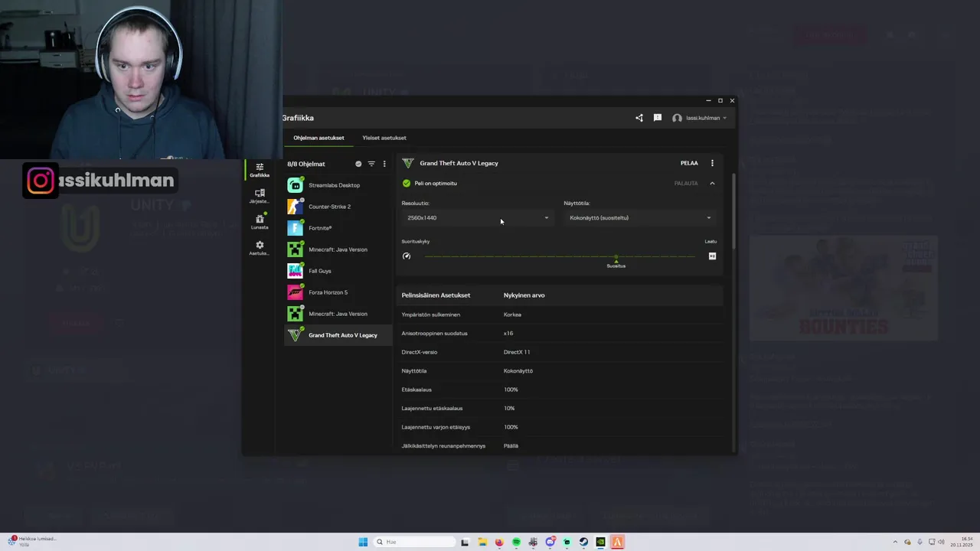Open Firefox from the taskbar
980x551 pixels.
click(499, 542)
